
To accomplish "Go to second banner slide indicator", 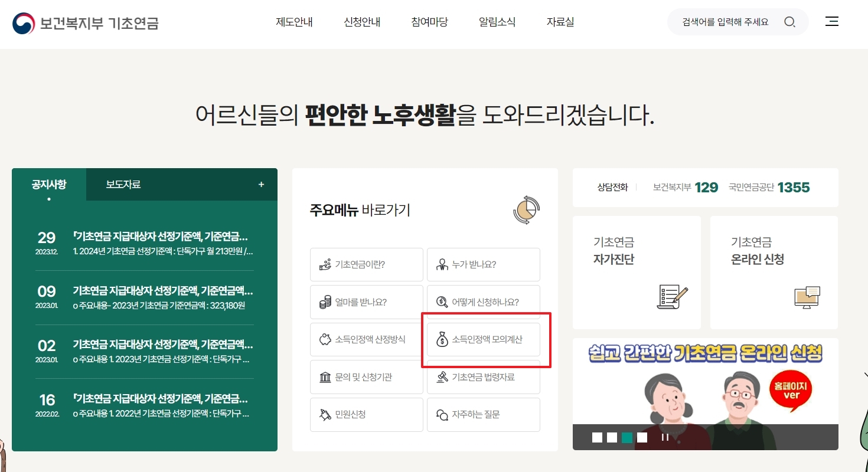I will (x=612, y=437).
